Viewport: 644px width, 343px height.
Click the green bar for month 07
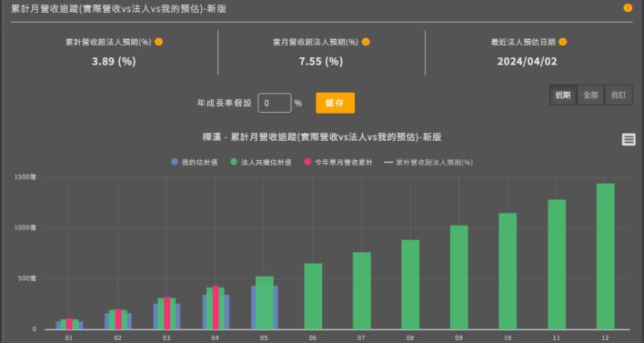(x=361, y=291)
